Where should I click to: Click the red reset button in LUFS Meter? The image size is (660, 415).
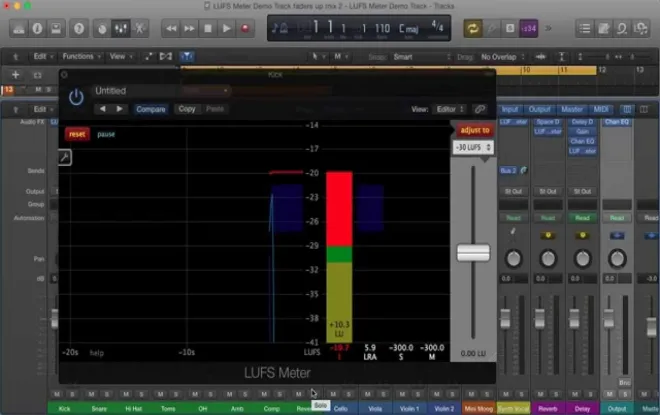[x=77, y=134]
